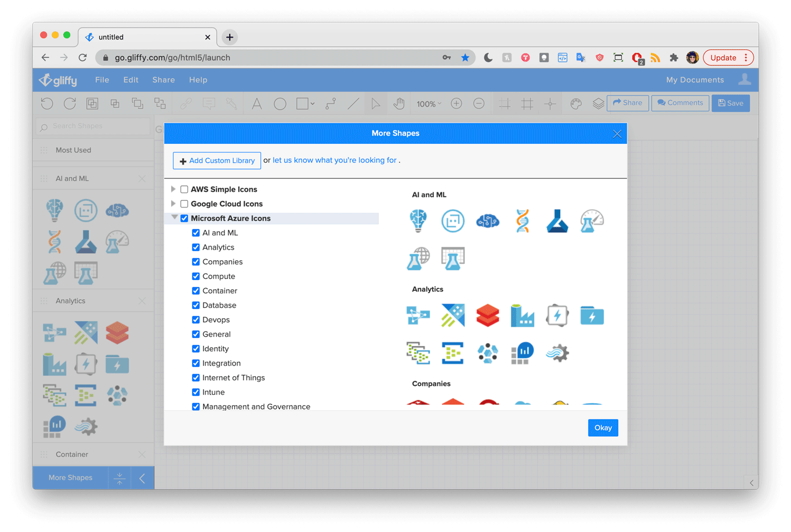The height and width of the screenshot is (532, 791).
Task: Click the red stacked layers Analytics icon
Action: click(488, 316)
